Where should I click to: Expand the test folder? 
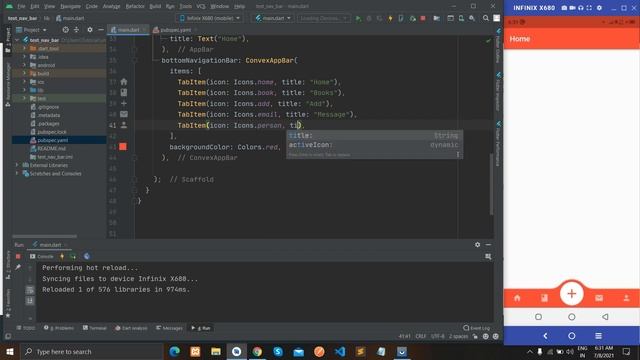24,98
